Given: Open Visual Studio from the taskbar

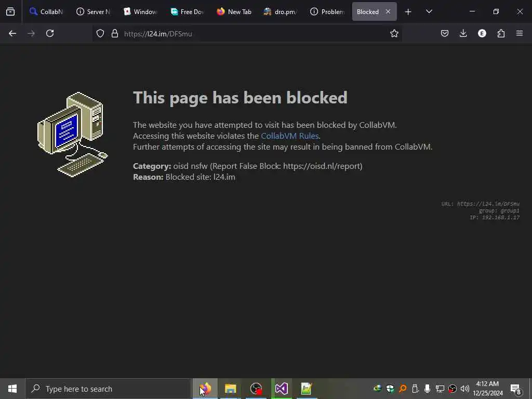Looking at the screenshot, I should (x=281, y=389).
